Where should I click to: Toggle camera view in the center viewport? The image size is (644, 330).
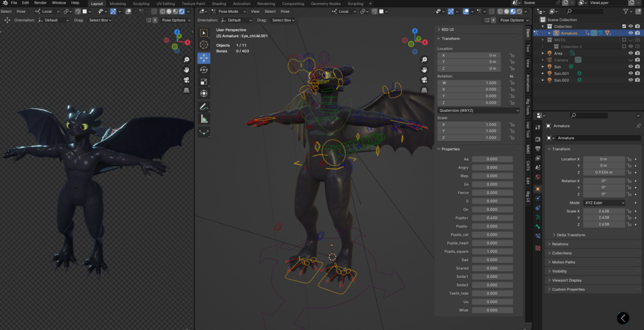point(425,79)
